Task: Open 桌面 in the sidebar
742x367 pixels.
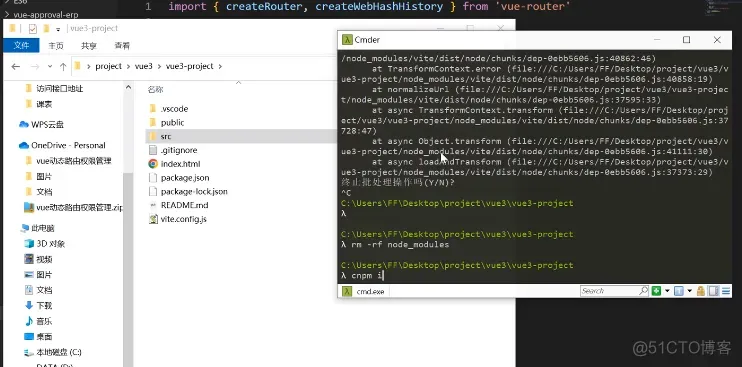Action: [44, 337]
